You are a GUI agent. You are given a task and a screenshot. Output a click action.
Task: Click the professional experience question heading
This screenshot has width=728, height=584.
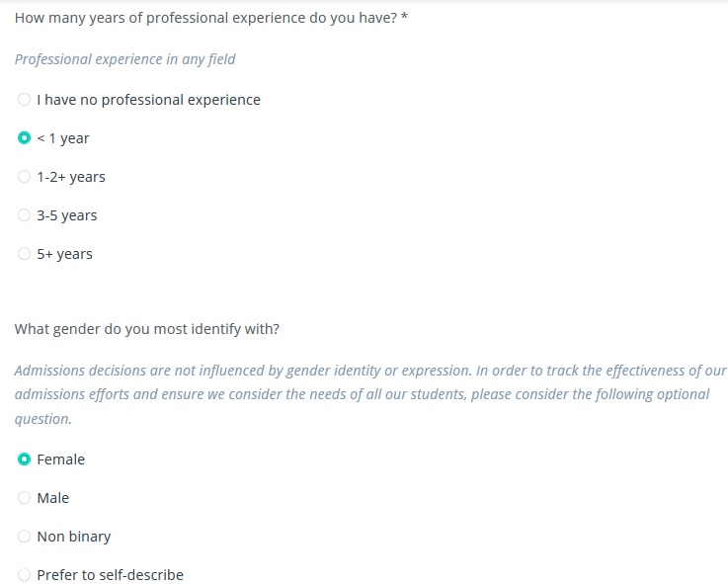211,18
